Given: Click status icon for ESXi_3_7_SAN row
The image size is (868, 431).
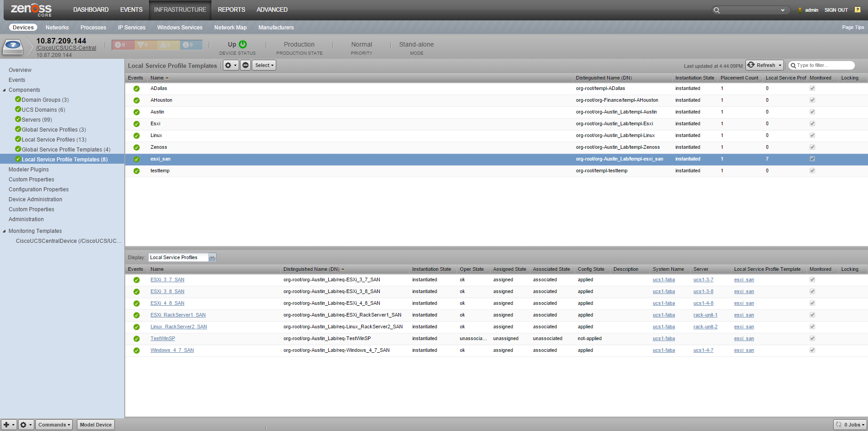Looking at the screenshot, I should tap(137, 280).
